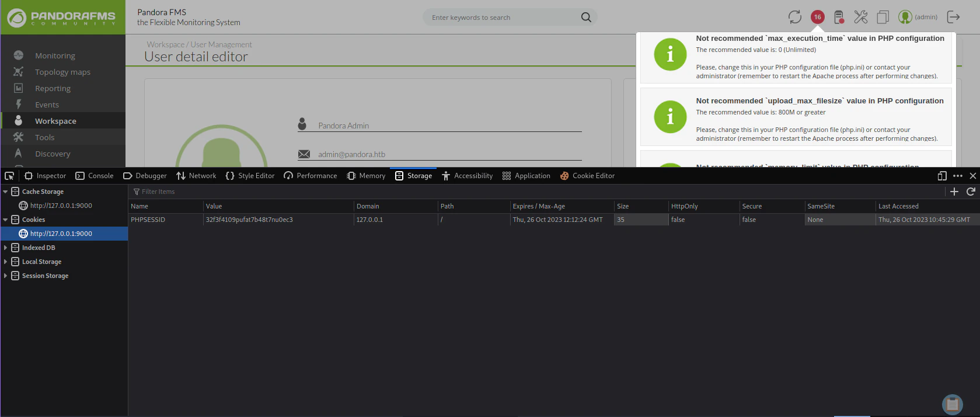The height and width of the screenshot is (417, 980).
Task: Click the server status icon in header
Action: tap(839, 17)
